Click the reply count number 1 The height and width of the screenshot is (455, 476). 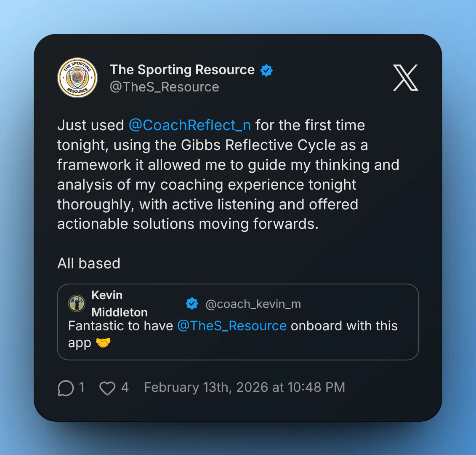(82, 387)
